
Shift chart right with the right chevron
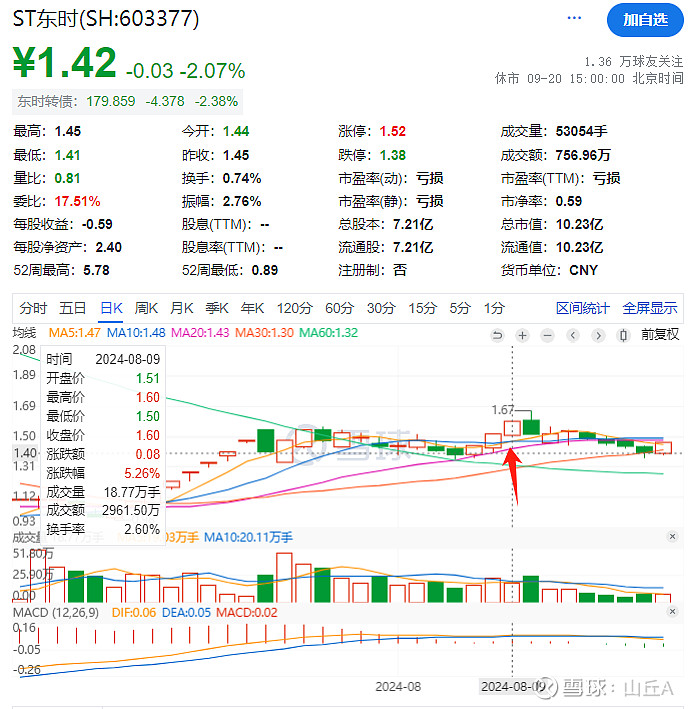click(598, 336)
